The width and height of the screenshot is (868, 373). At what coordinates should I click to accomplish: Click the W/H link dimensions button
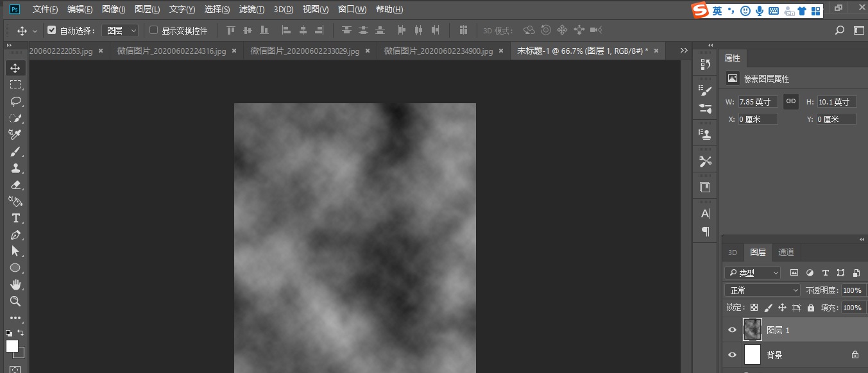coord(790,101)
